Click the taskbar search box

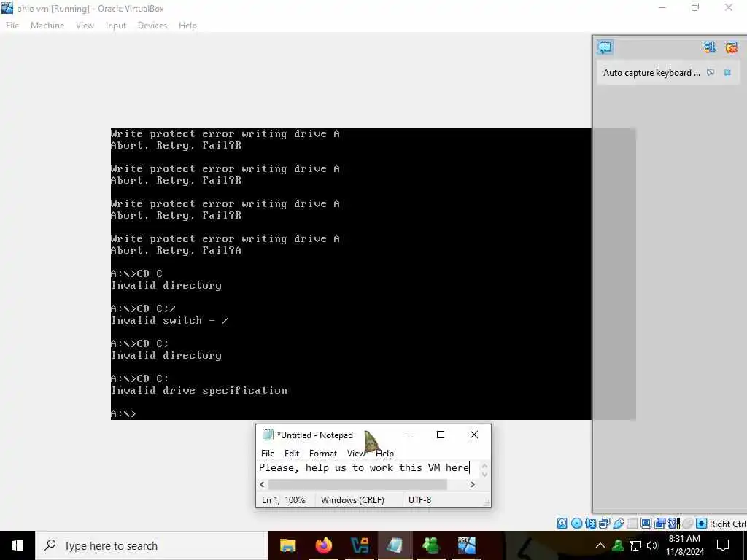[152, 545]
